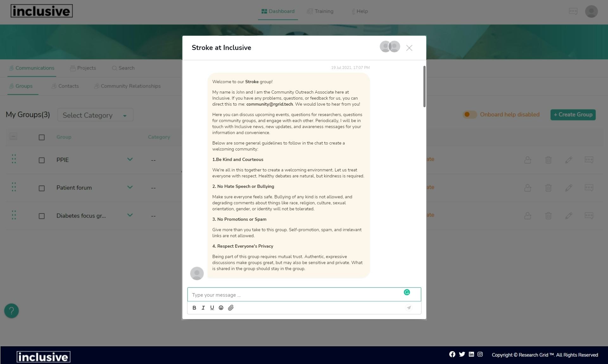Expand the PPIE group chevron
This screenshot has width=608, height=364.
point(130,159)
